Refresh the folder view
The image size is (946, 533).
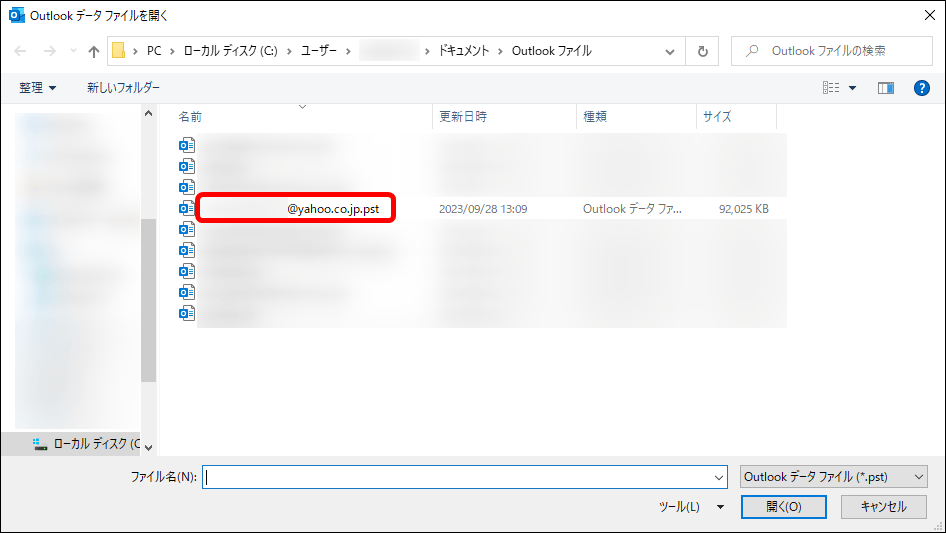coord(702,51)
